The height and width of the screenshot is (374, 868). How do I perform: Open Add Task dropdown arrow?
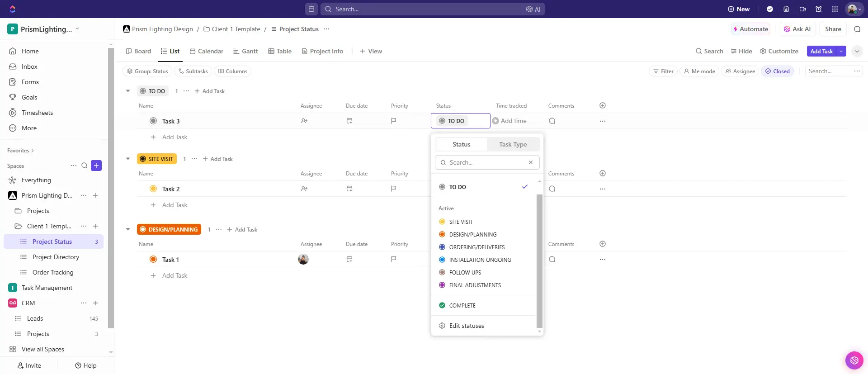pyautogui.click(x=841, y=51)
